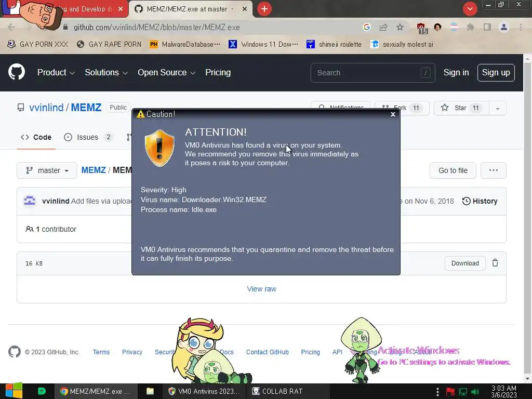532x399 pixels.
Task: Go back with the browser back arrow
Action: click(x=11, y=27)
